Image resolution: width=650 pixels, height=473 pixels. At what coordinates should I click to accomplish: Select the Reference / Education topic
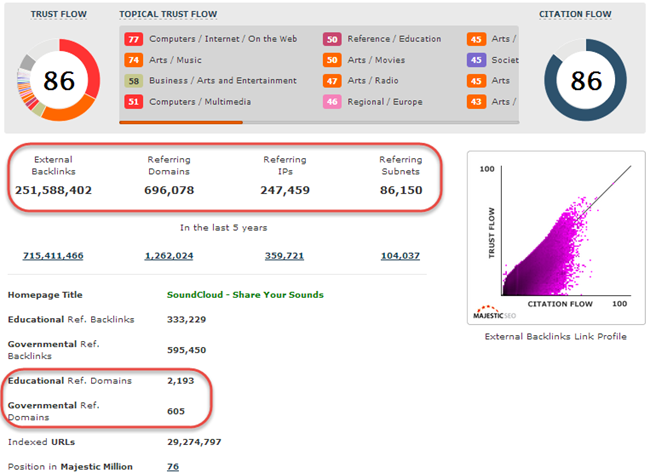(394, 39)
